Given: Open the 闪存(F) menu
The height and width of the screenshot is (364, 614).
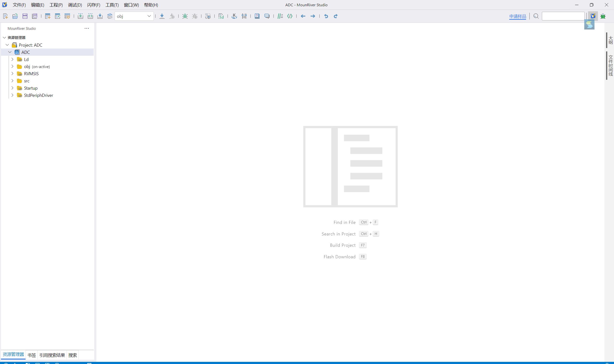Looking at the screenshot, I should pyautogui.click(x=93, y=5).
